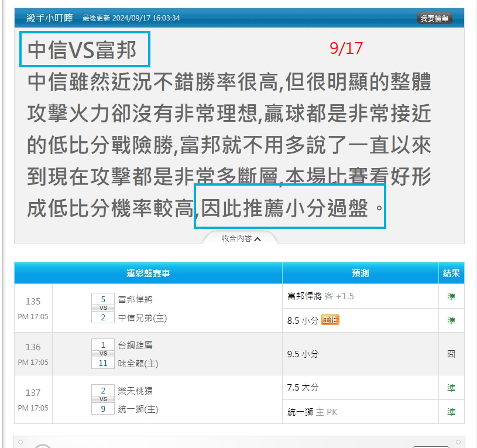Open author name 殺手小叮嚀

(x=50, y=18)
